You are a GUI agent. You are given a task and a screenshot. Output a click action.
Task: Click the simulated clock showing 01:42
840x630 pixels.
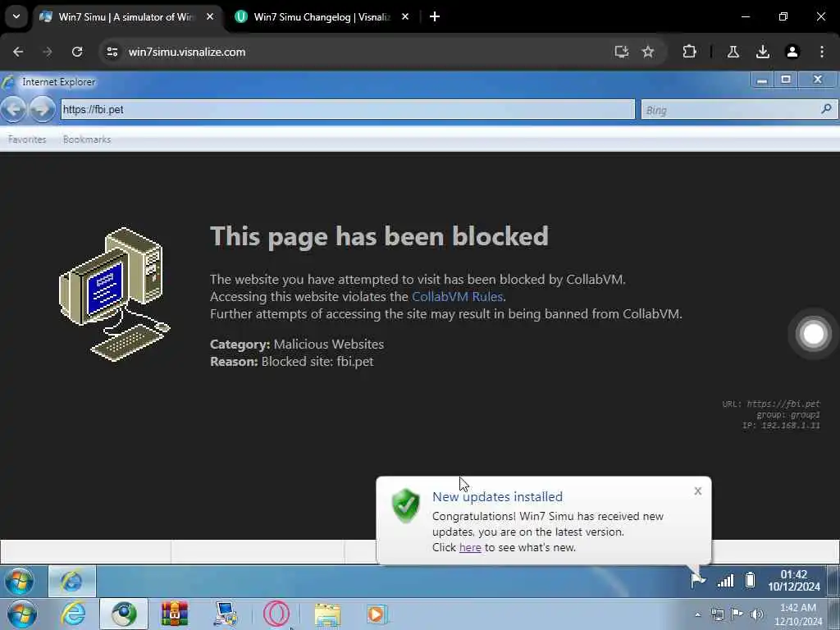tap(793, 581)
